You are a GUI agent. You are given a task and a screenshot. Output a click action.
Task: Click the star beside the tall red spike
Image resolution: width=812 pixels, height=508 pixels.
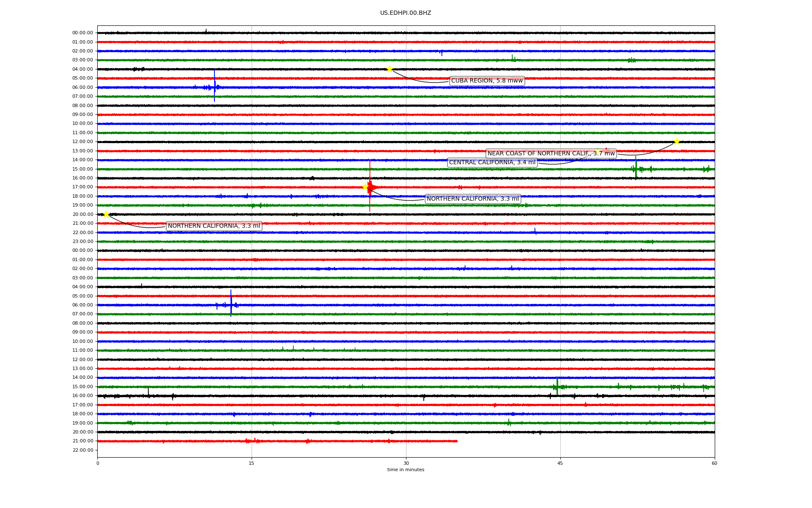coord(365,187)
